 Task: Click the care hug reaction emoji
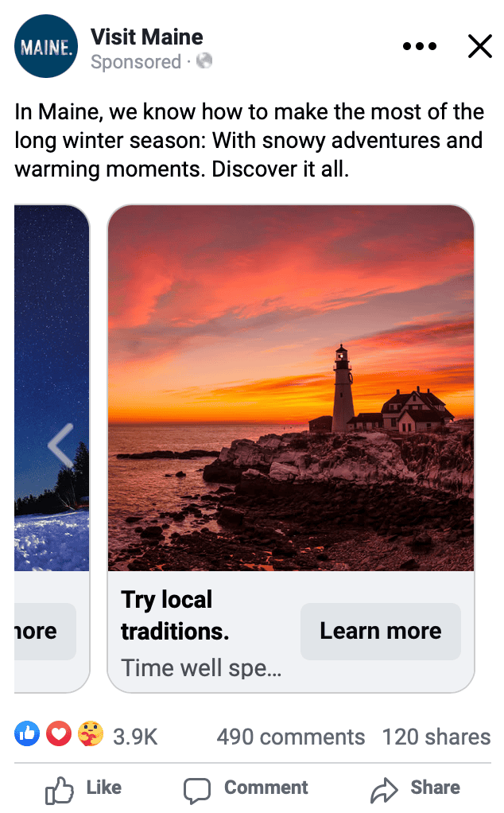[x=90, y=733]
